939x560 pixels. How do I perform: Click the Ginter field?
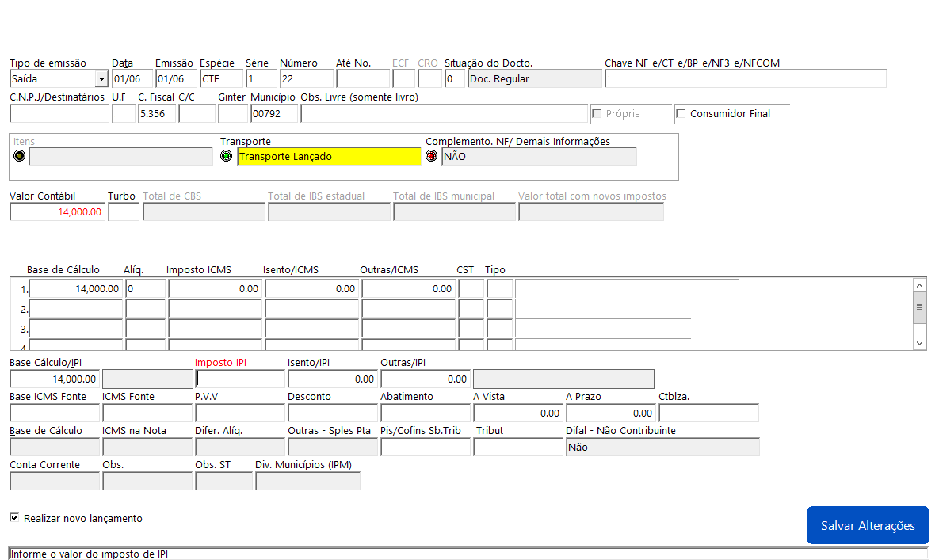pyautogui.click(x=233, y=114)
